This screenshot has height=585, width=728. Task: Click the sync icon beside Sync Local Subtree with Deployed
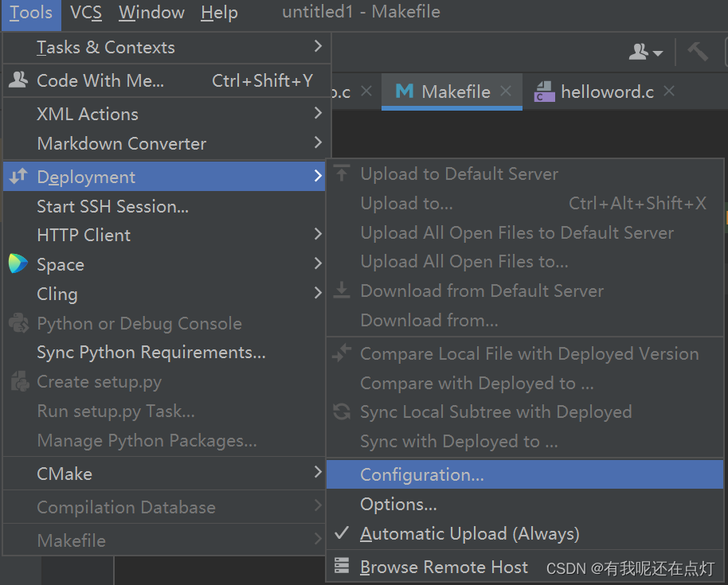(342, 412)
